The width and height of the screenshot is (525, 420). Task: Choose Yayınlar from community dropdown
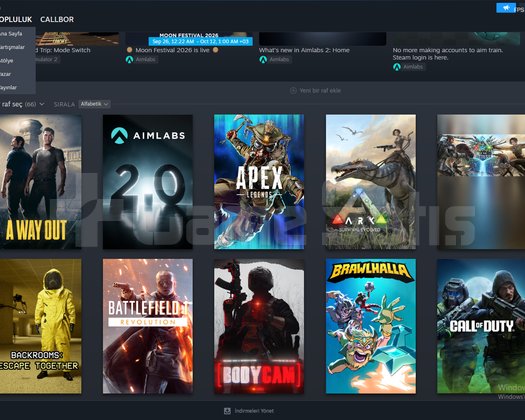(x=9, y=87)
